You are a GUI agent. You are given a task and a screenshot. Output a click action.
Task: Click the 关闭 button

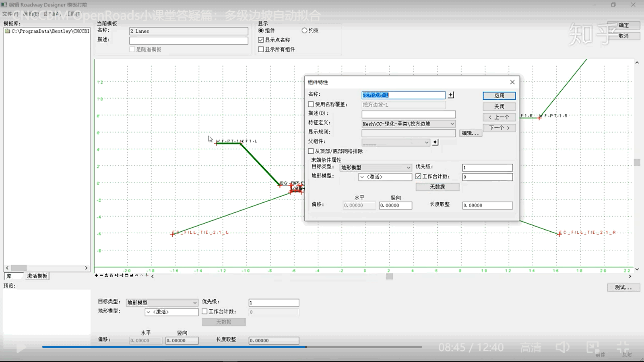coord(499,106)
